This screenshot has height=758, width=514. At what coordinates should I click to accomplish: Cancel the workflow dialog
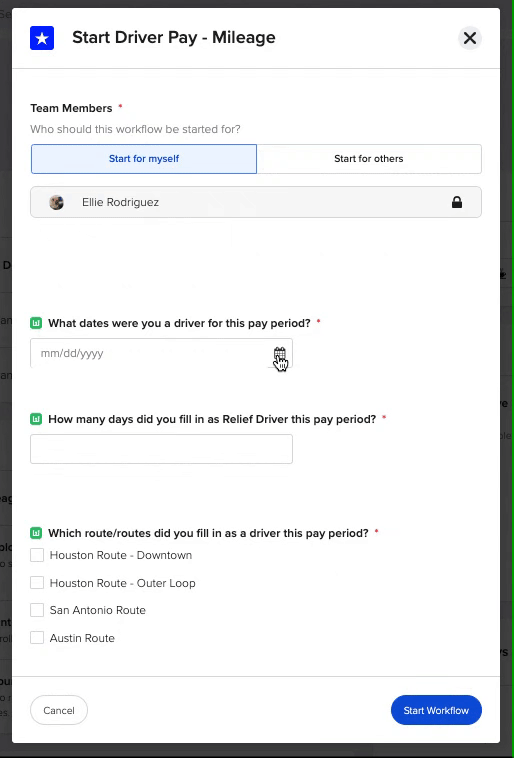coord(59,710)
